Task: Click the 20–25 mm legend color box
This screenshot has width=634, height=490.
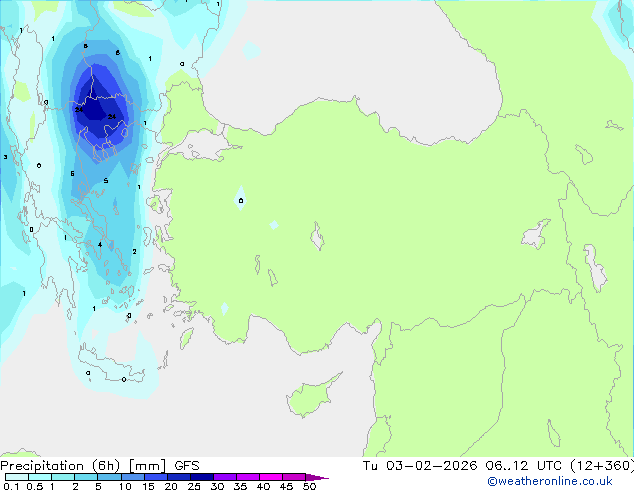Action: [178, 477]
